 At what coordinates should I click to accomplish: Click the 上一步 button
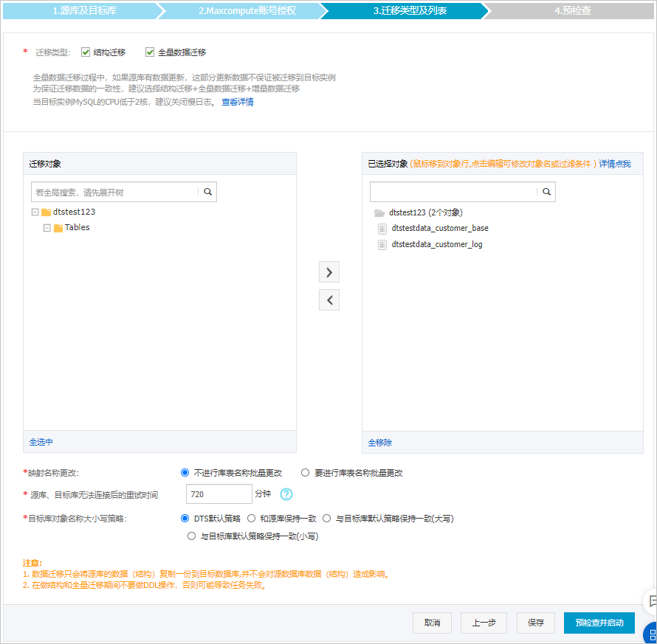coord(484,623)
